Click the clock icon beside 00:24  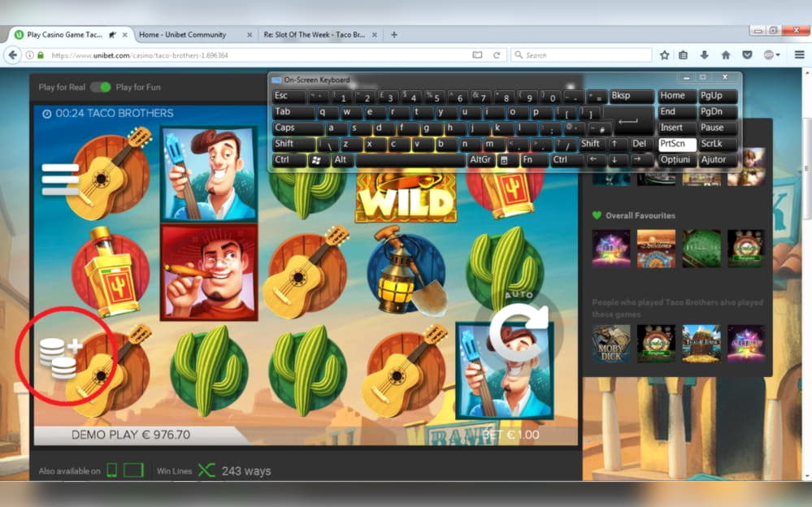coord(46,114)
